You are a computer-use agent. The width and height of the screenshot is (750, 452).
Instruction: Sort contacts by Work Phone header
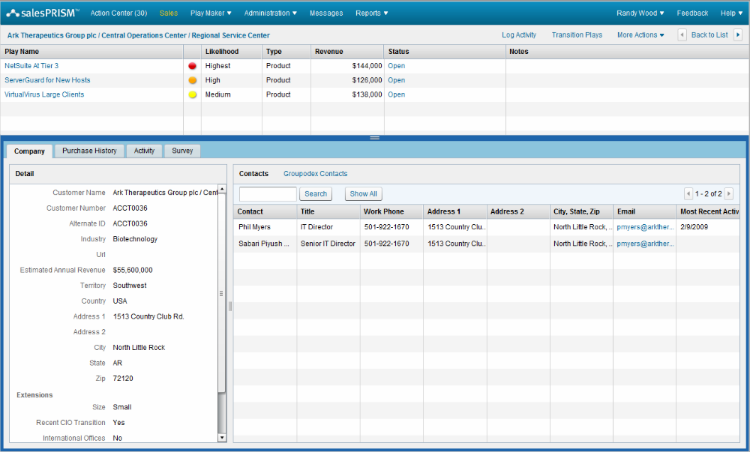391,211
